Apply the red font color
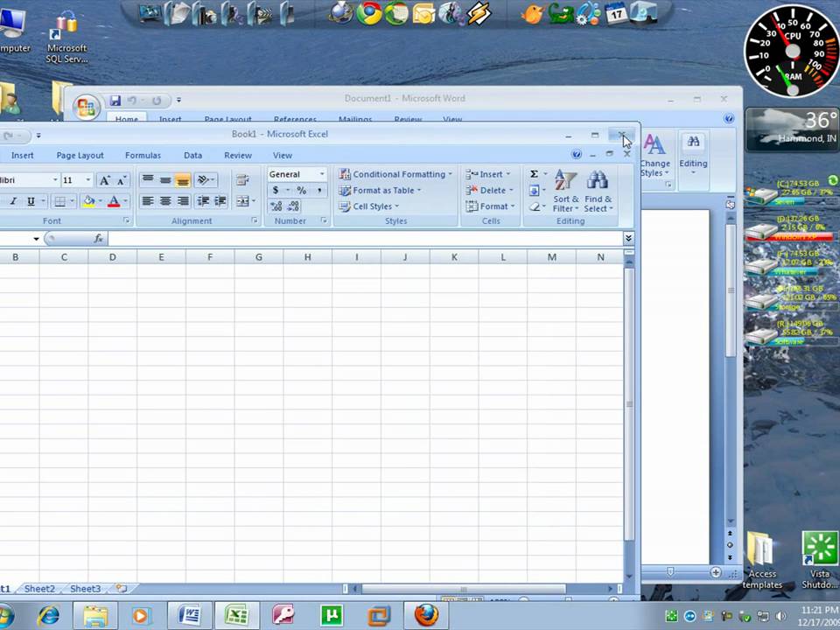 click(x=114, y=201)
